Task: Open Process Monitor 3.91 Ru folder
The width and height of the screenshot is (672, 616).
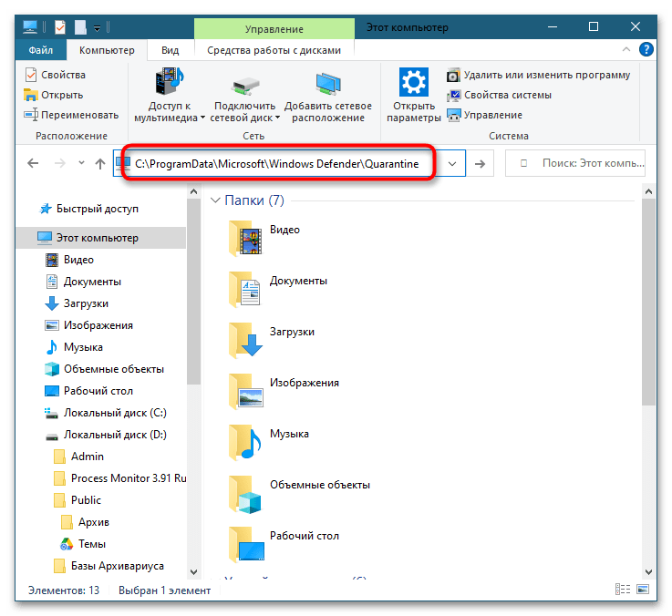Action: click(x=120, y=478)
